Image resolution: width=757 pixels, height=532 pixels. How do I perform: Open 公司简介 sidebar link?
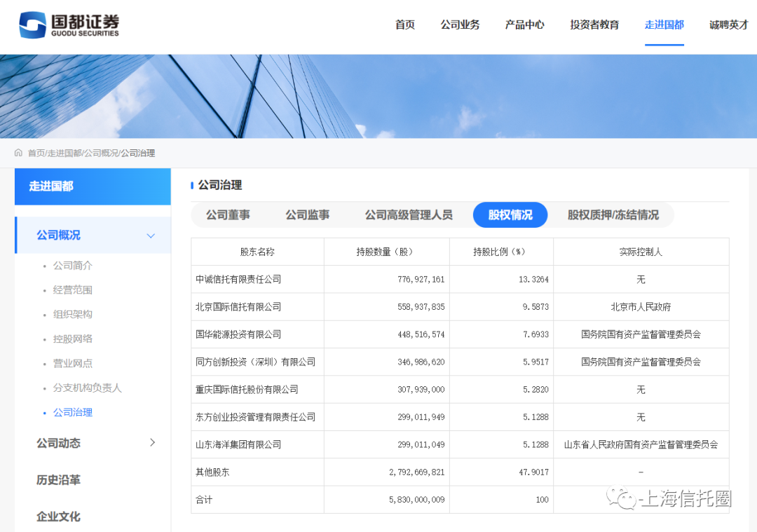coord(72,266)
